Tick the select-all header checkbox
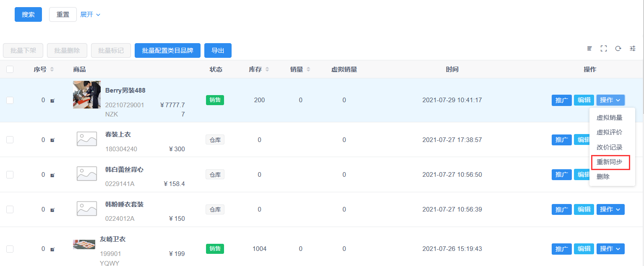The image size is (644, 266). click(10, 70)
